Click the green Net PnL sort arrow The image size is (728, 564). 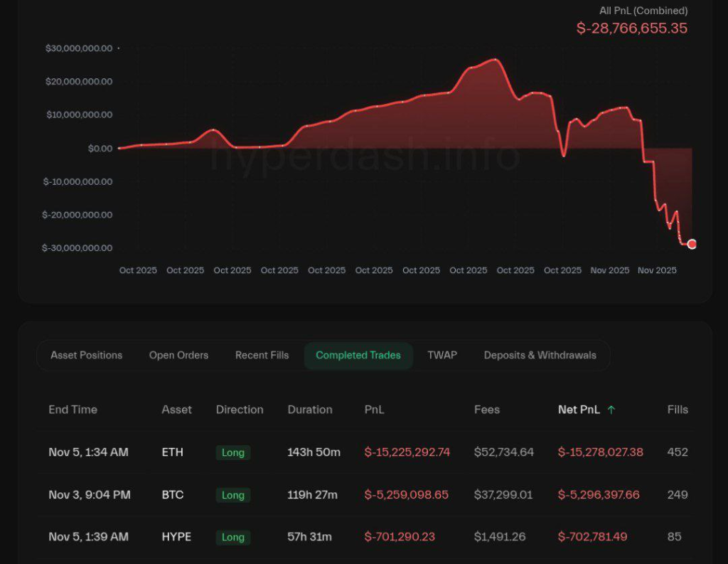pos(611,410)
